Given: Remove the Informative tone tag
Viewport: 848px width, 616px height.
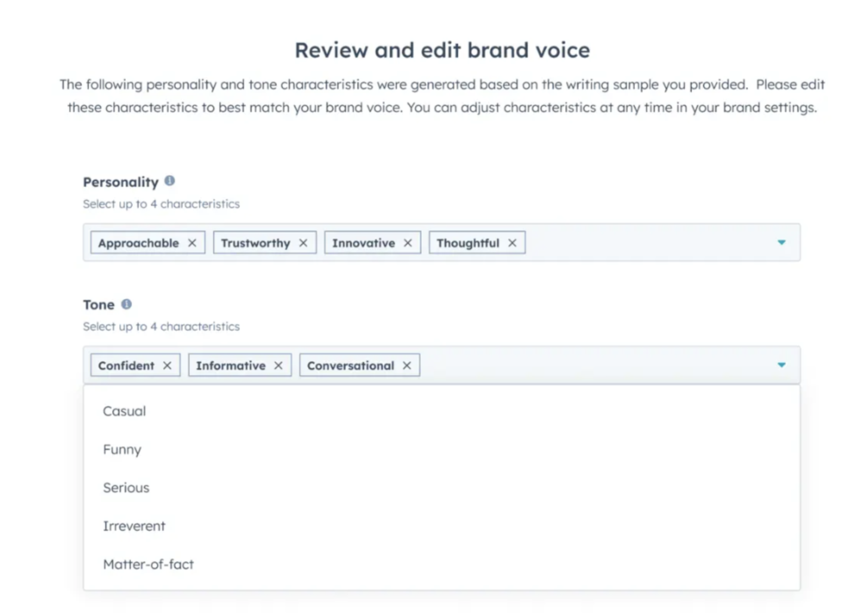Looking at the screenshot, I should click(278, 365).
